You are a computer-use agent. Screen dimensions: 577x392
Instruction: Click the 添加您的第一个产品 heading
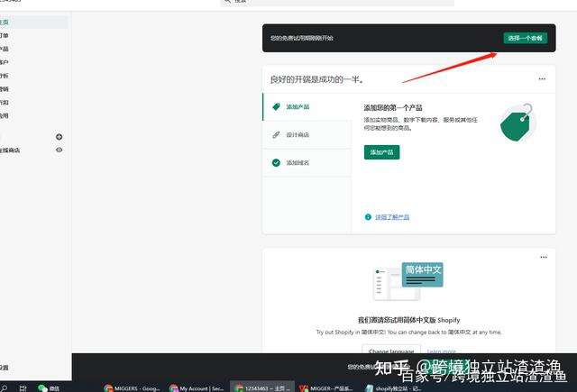tap(393, 108)
